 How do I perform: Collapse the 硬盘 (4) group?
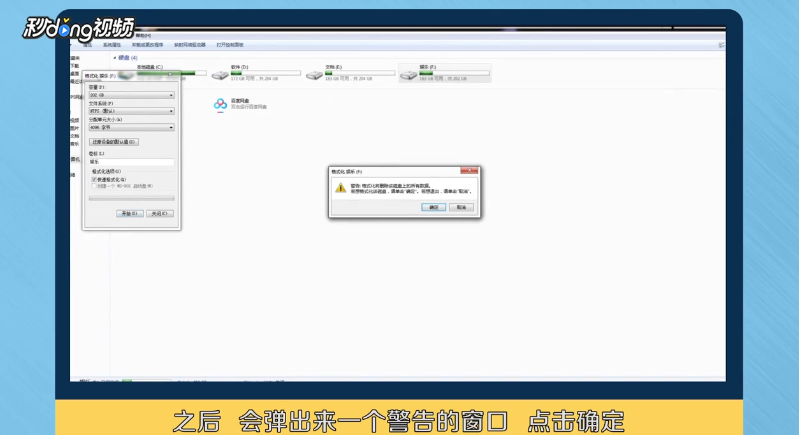click(115, 58)
